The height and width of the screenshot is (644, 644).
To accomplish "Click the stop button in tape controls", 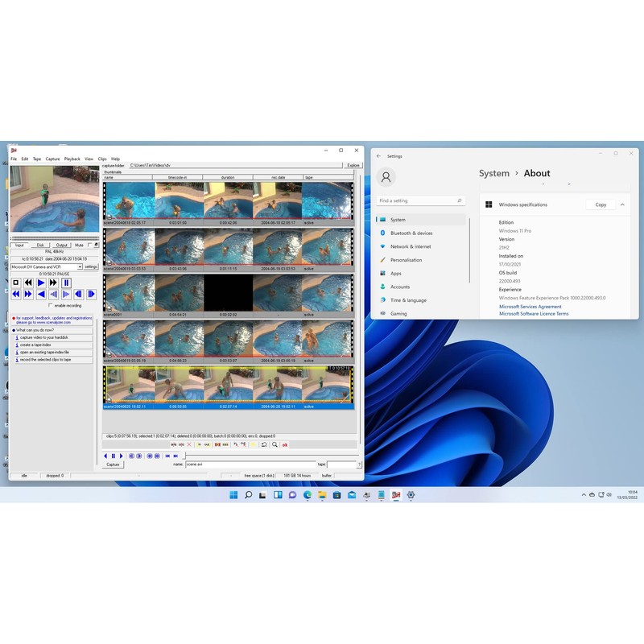I will click(15, 283).
